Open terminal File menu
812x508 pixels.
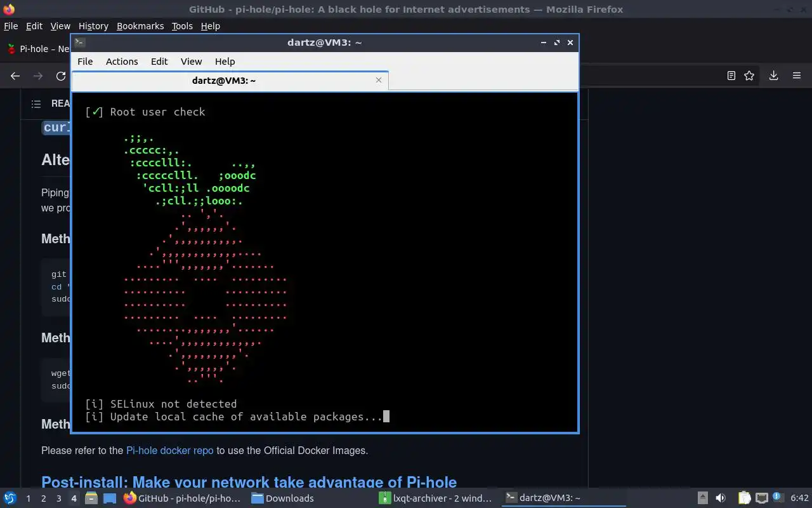tap(85, 62)
